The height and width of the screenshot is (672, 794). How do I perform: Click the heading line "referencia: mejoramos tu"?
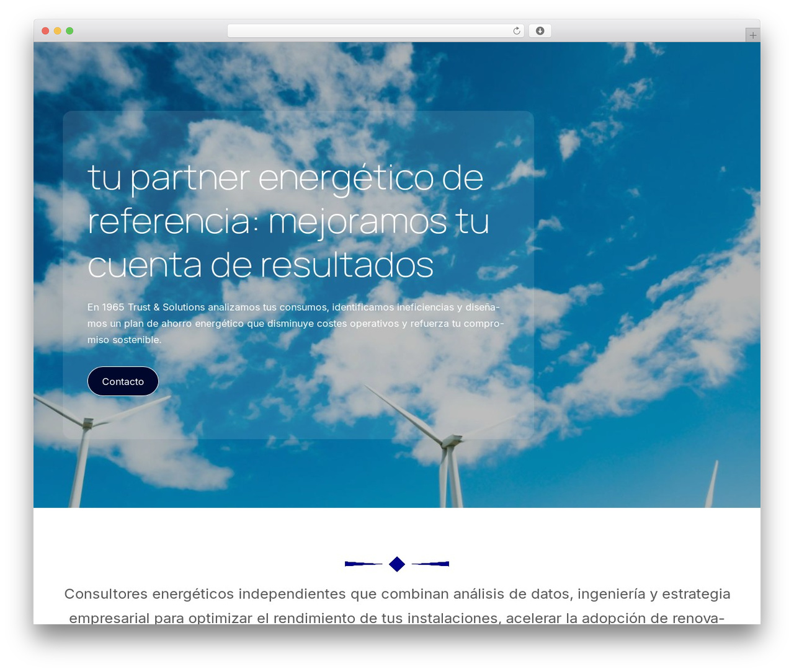click(x=288, y=221)
